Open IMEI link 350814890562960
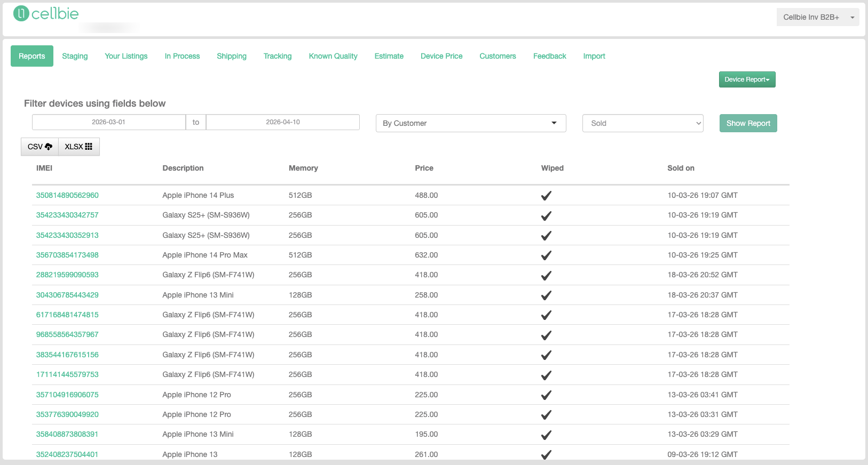 (67, 195)
